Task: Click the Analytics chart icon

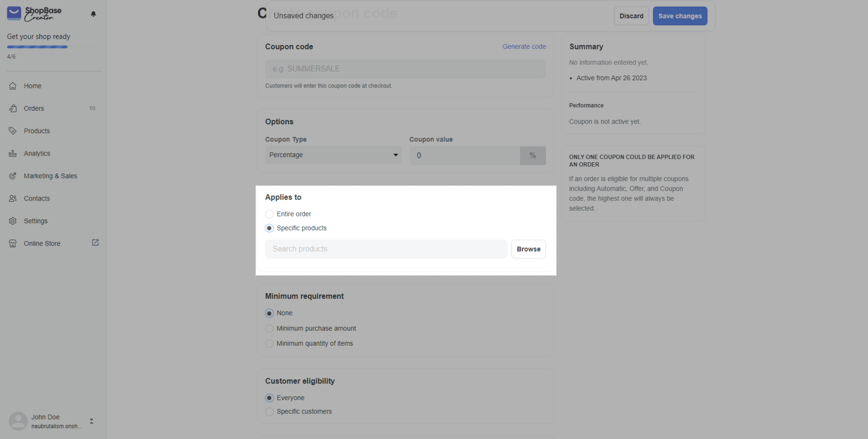Action: pyautogui.click(x=12, y=153)
